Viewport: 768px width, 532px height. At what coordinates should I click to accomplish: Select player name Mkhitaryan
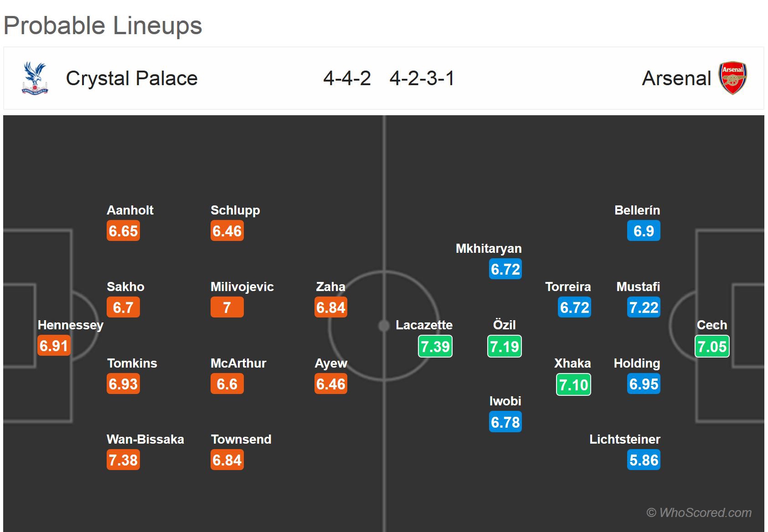click(489, 248)
